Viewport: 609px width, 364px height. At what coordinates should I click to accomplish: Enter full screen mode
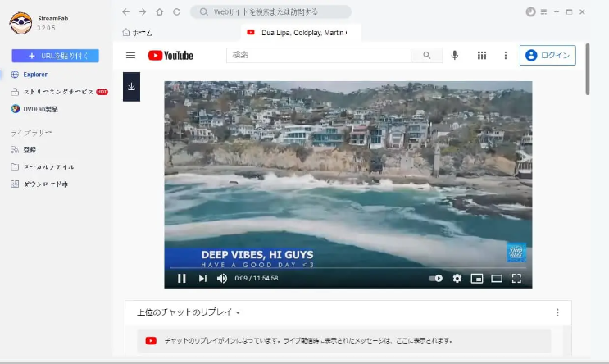(516, 279)
